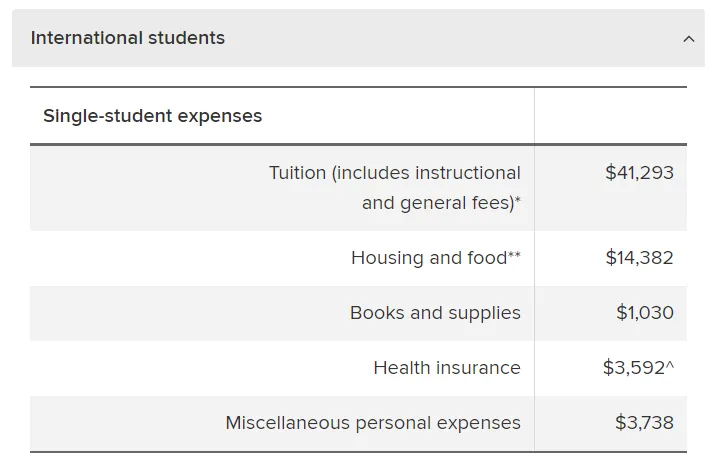Select the $3,592 health insurance amount
The height and width of the screenshot is (459, 721).
click(x=633, y=368)
